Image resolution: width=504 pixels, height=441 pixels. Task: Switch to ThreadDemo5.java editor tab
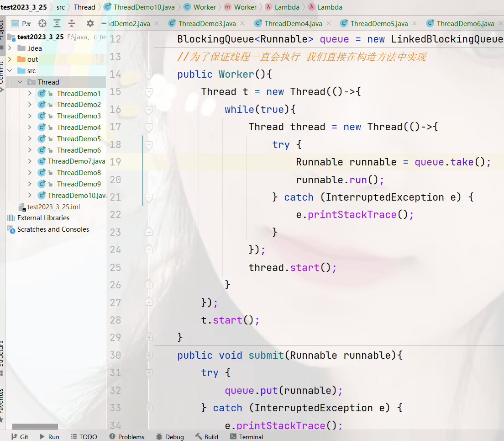click(379, 23)
